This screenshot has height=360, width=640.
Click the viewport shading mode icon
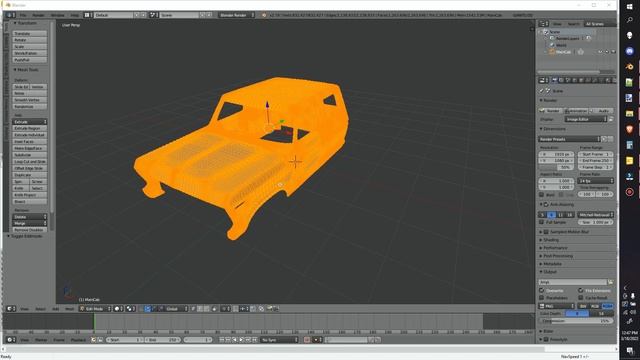(x=118, y=309)
